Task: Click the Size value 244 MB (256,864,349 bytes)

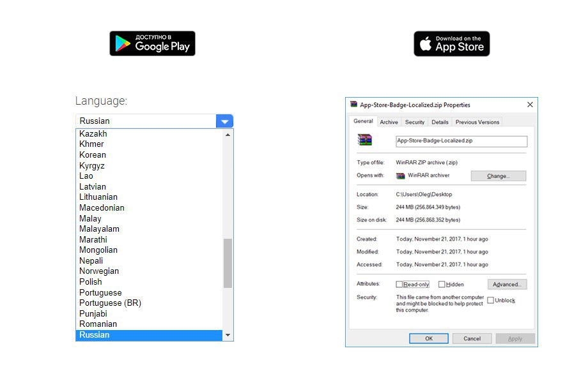Action: 428,207
